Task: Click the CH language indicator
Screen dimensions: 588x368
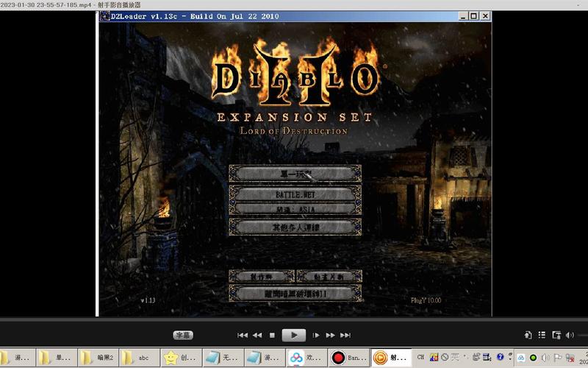Action: pos(420,357)
